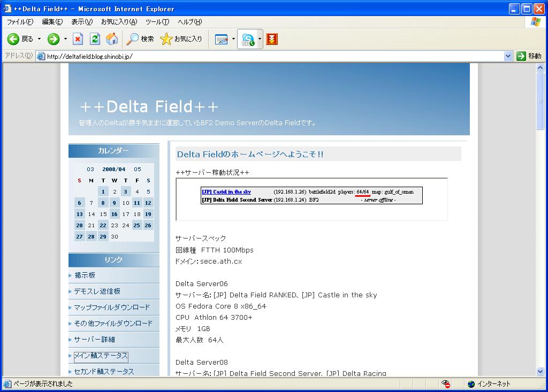Open the Back button history dropdown
This screenshot has width=548, height=392.
[x=39, y=39]
